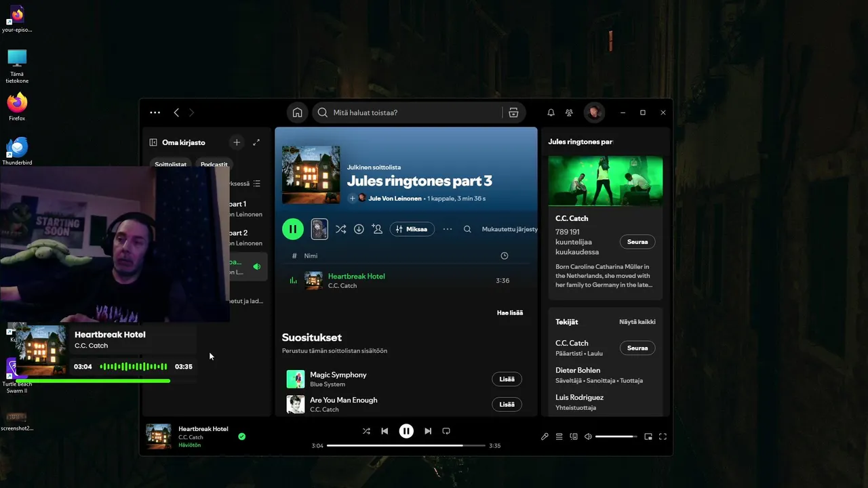Click the playlist cover art image
868x488 pixels.
coord(311,175)
